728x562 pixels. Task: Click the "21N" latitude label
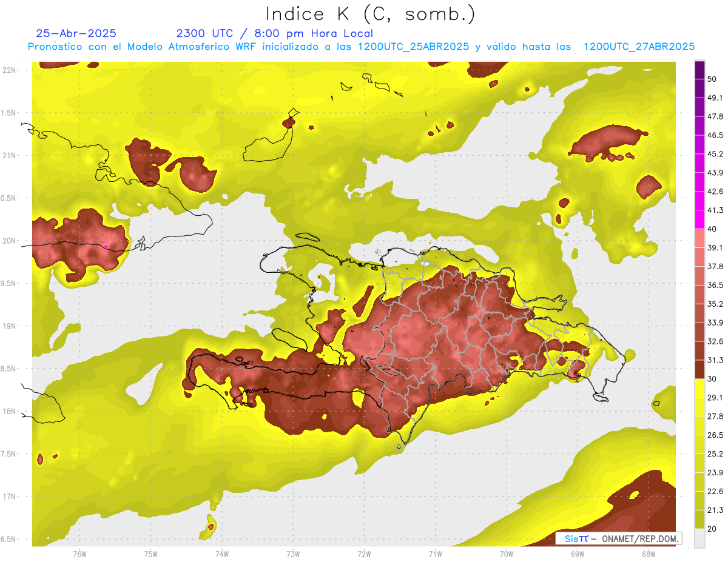10,155
